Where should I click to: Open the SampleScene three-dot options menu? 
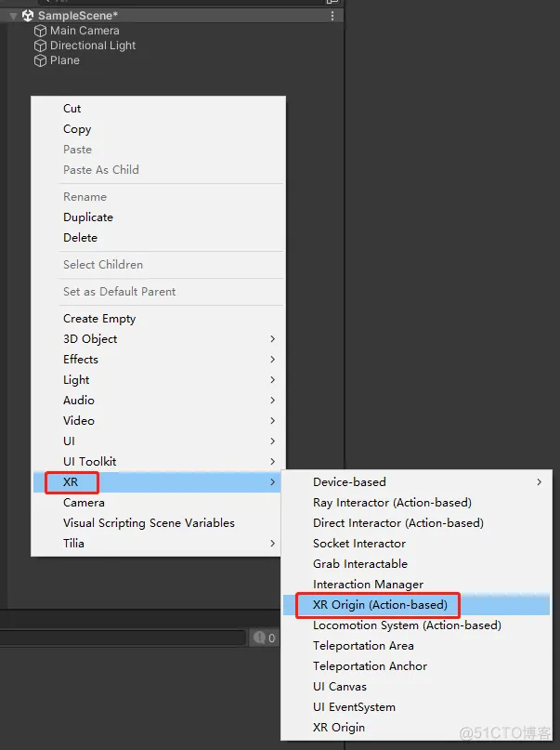332,16
